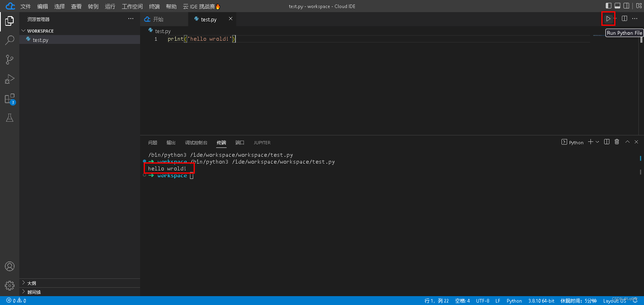Select language mode Python in status bar

(514, 301)
